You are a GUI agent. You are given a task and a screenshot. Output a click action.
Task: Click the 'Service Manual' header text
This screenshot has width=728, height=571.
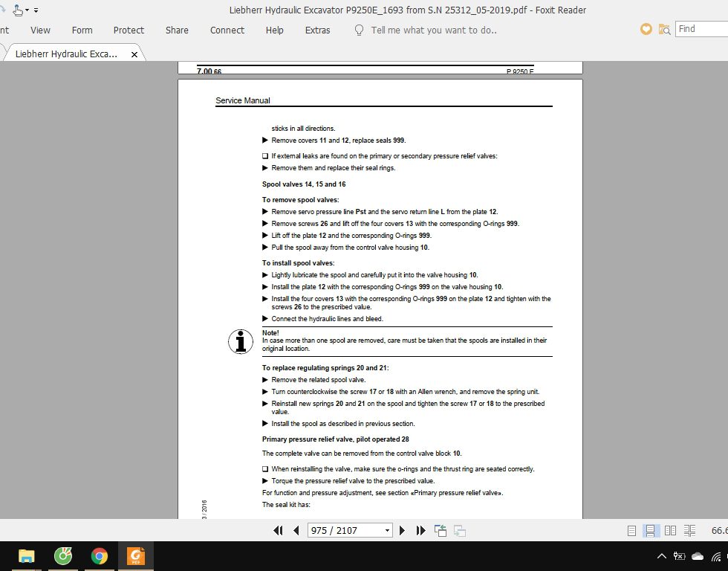coord(243,100)
